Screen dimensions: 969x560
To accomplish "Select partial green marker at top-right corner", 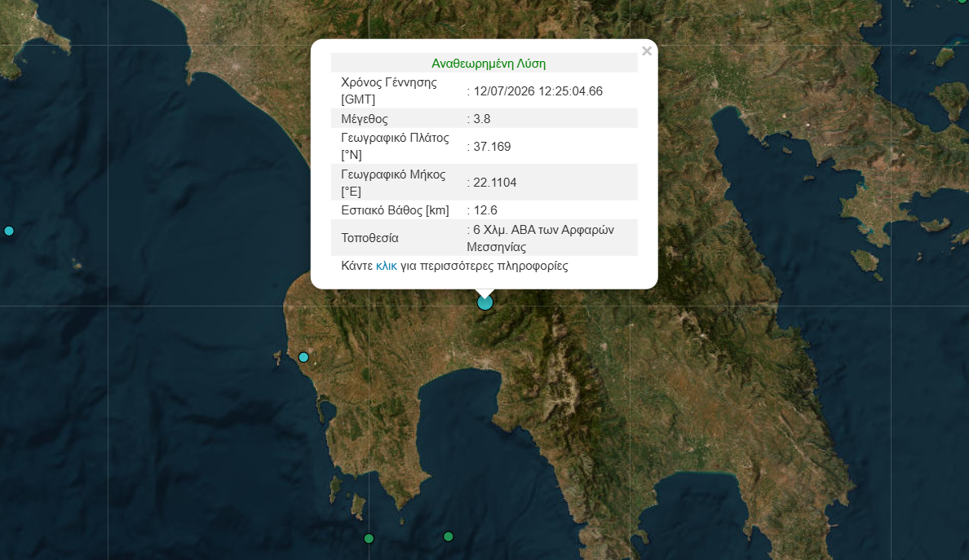I will coord(962,2).
